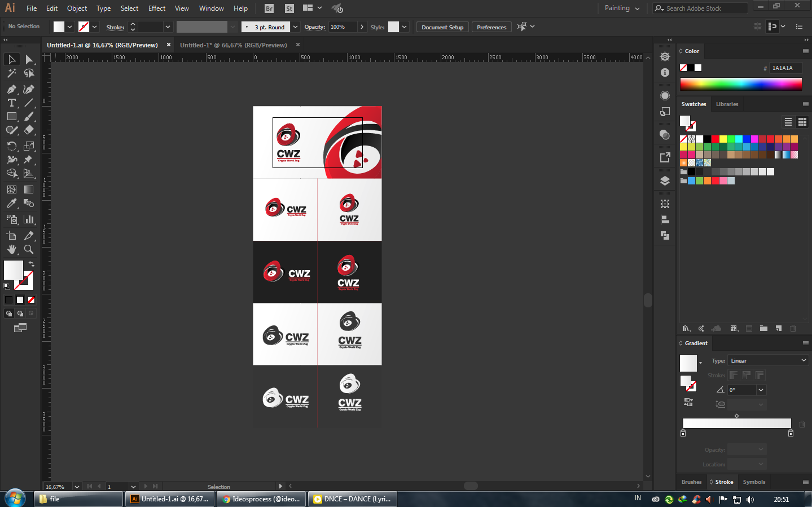Open the brush definition dropdown
This screenshot has width=812, height=507.
(x=295, y=27)
